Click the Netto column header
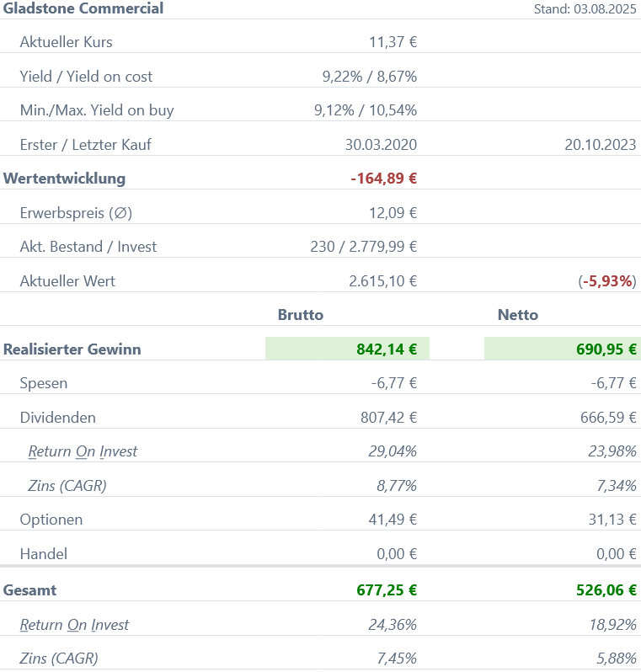 click(x=518, y=315)
